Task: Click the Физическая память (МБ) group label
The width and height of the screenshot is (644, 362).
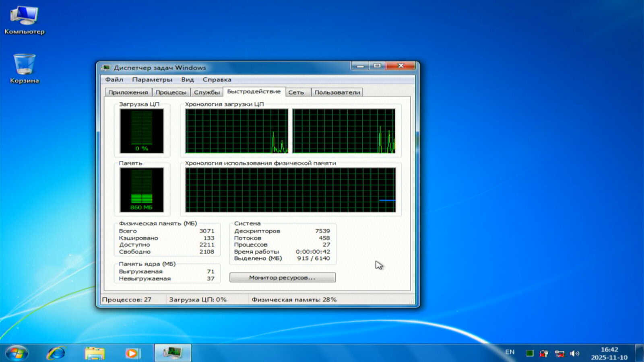Action: point(158,223)
